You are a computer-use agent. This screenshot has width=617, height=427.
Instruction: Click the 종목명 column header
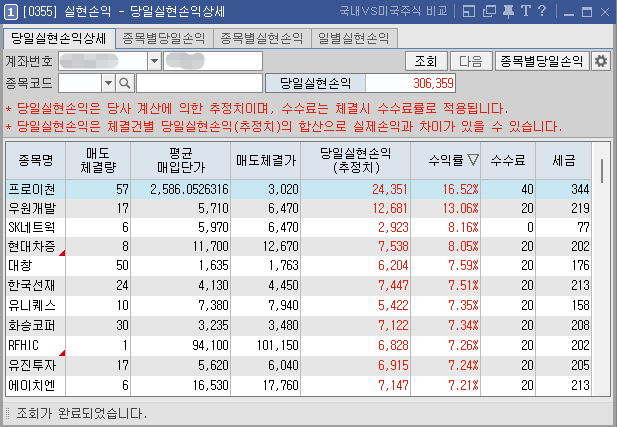(36, 160)
